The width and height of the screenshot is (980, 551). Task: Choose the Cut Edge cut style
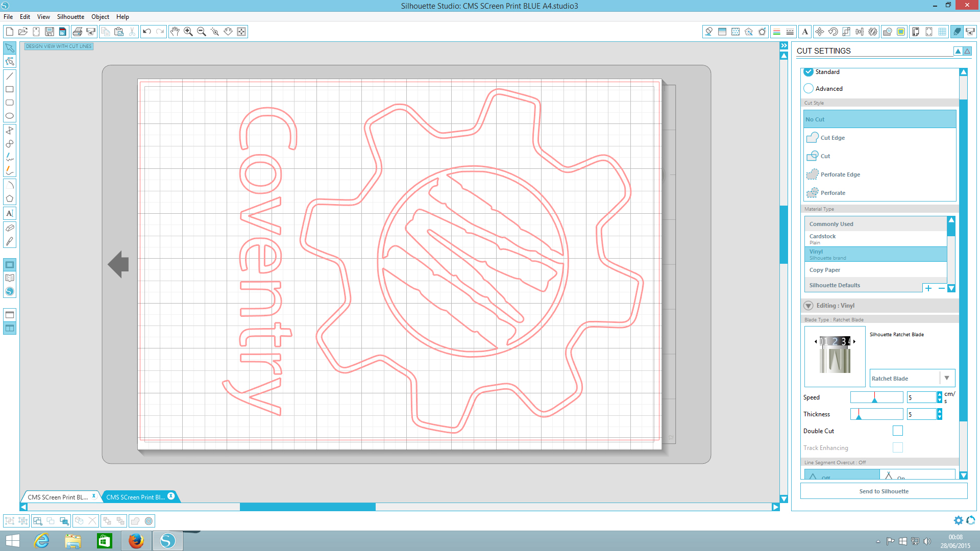(832, 138)
